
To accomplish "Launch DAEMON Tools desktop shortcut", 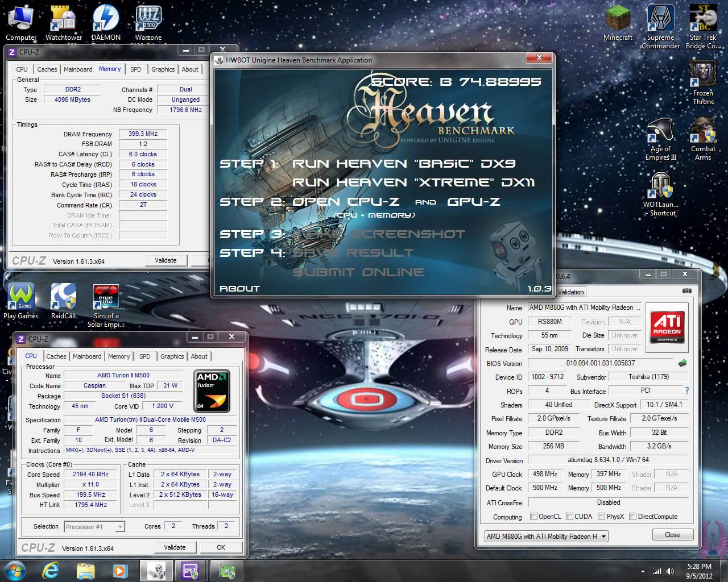I will pyautogui.click(x=106, y=23).
